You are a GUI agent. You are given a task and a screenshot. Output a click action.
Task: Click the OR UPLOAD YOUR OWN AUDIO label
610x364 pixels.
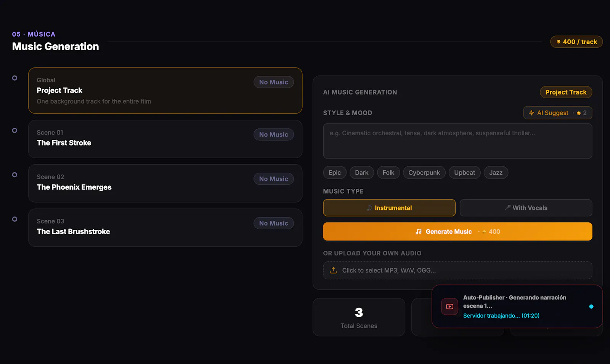click(372, 253)
